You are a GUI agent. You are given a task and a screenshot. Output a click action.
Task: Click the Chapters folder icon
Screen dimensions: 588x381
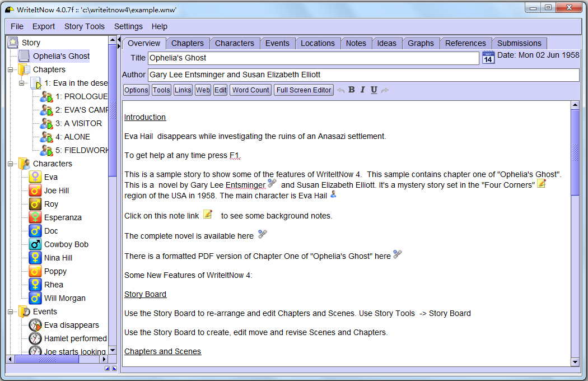point(25,69)
